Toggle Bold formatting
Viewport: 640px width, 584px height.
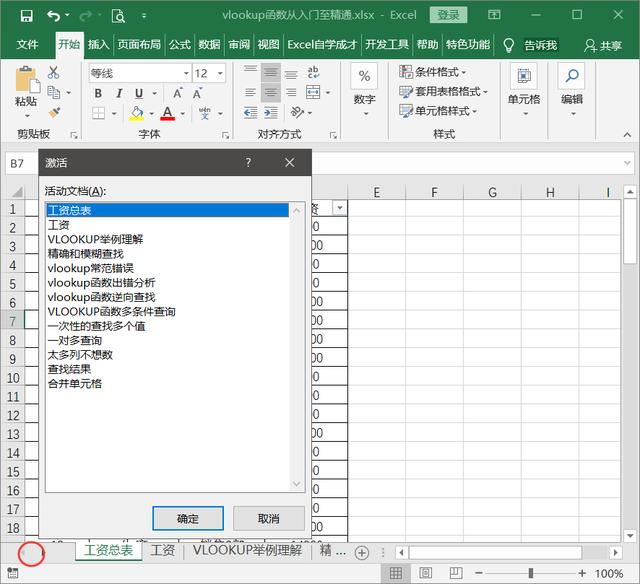98,93
